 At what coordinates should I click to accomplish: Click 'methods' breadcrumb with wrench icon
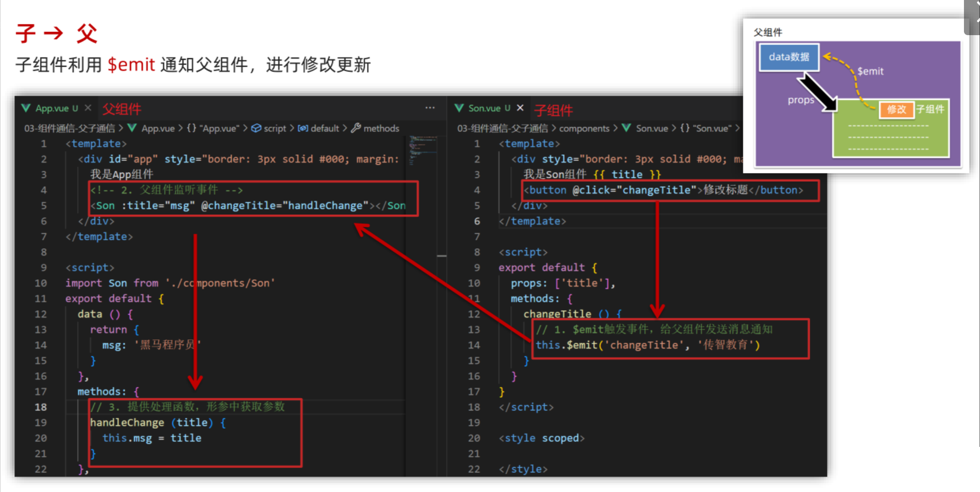click(375, 128)
